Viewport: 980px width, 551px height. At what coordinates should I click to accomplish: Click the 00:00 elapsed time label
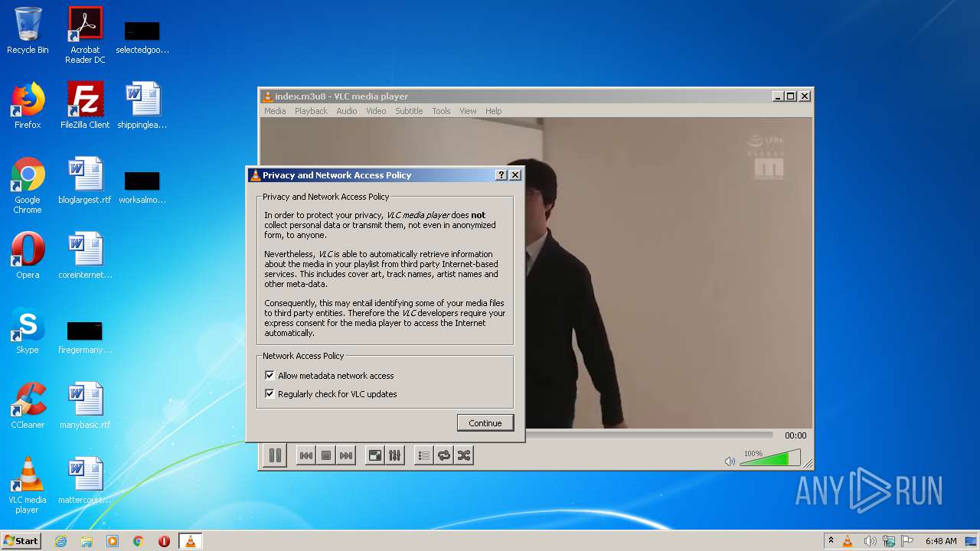click(795, 435)
